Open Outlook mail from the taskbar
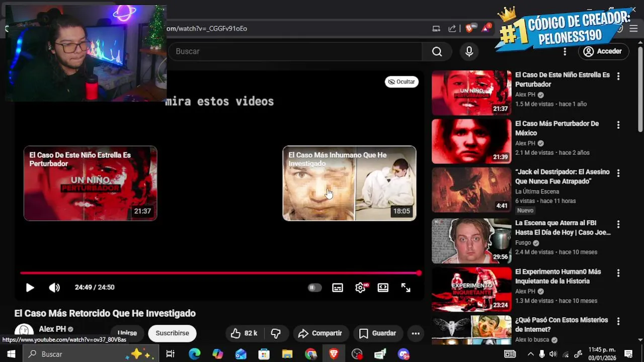This screenshot has height=362, width=644. tap(240, 354)
